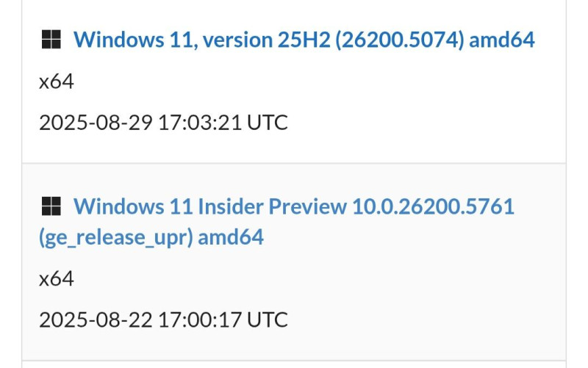Open the Windows 11, version 25H2 link

click(304, 40)
